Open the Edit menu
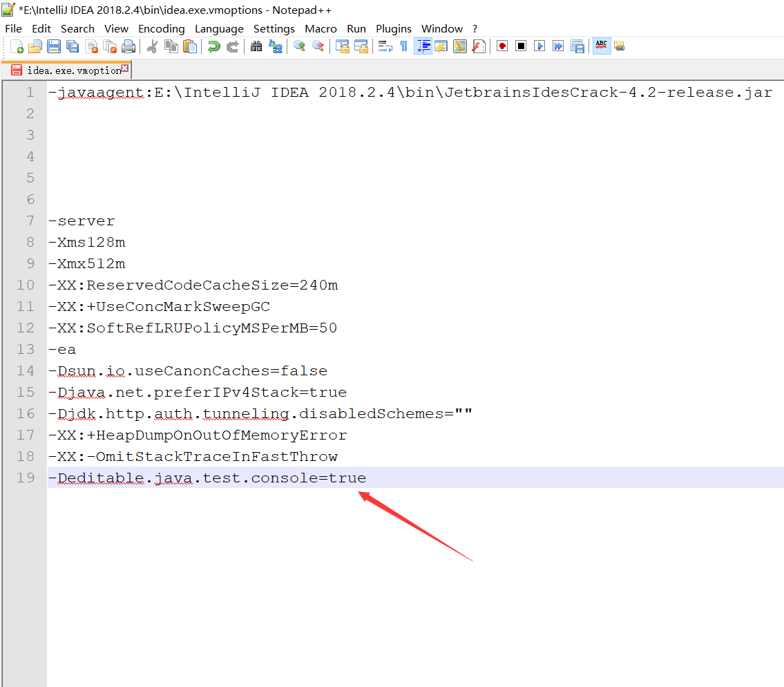This screenshot has width=784, height=687. 41,28
